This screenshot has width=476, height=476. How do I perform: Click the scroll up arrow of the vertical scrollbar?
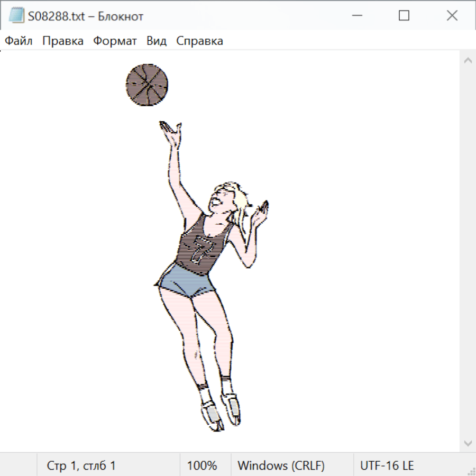click(468, 61)
